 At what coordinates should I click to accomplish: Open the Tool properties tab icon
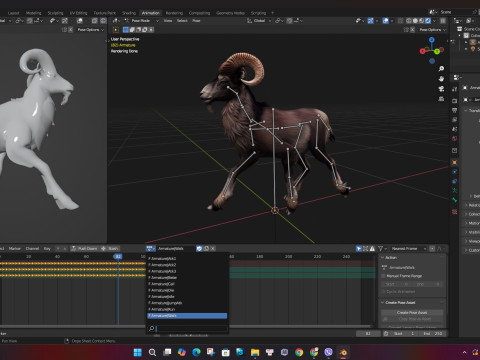454,89
